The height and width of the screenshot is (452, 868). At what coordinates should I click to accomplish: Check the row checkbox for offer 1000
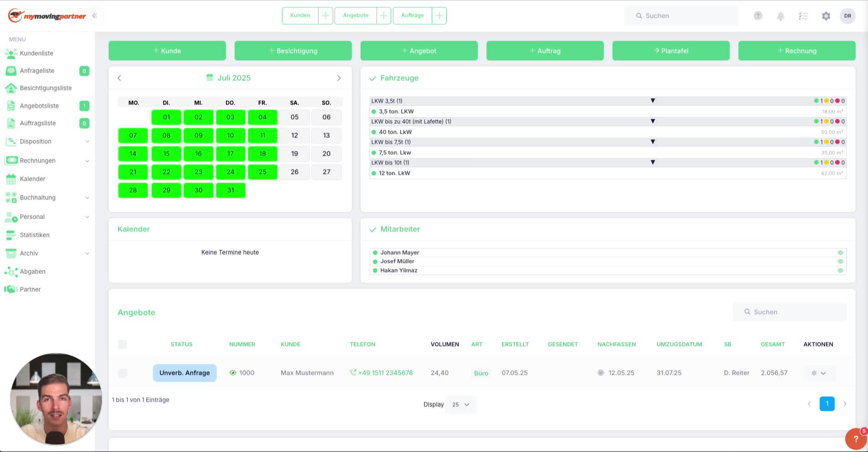coord(122,373)
